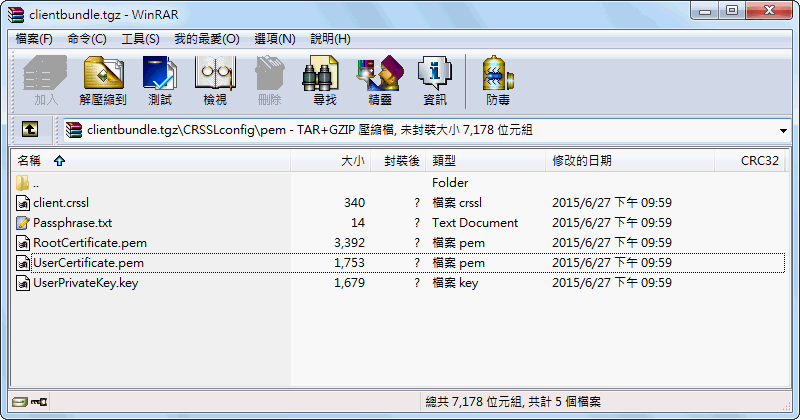
Task: Select the UserPrivateKey.key file icon
Action: 23,283
